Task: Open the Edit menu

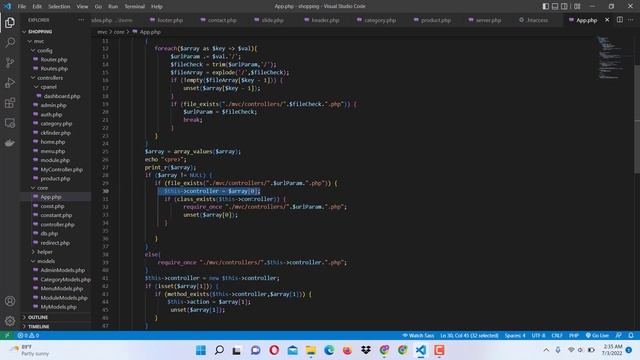Action: 37,7
